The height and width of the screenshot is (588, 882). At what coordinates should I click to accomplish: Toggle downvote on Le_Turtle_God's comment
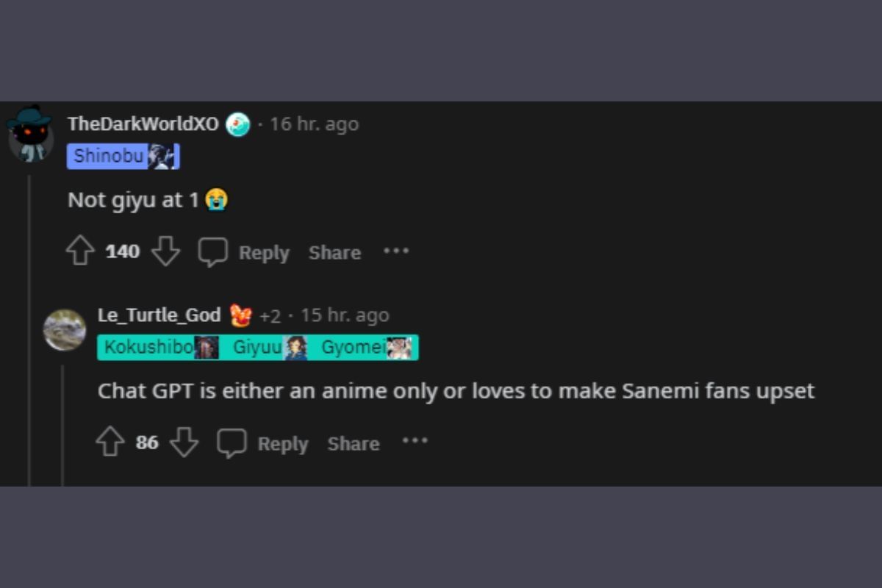click(183, 442)
